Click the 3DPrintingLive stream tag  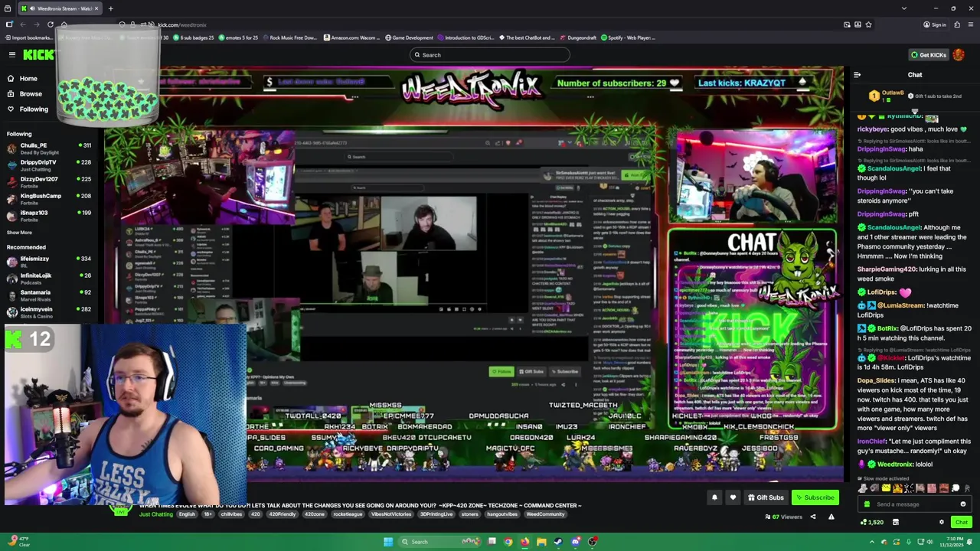point(437,514)
